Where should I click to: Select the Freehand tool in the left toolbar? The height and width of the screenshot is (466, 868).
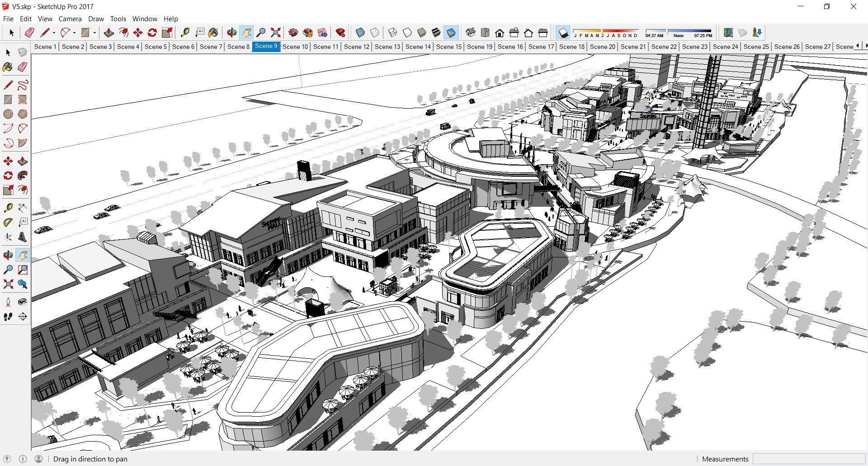click(x=23, y=85)
